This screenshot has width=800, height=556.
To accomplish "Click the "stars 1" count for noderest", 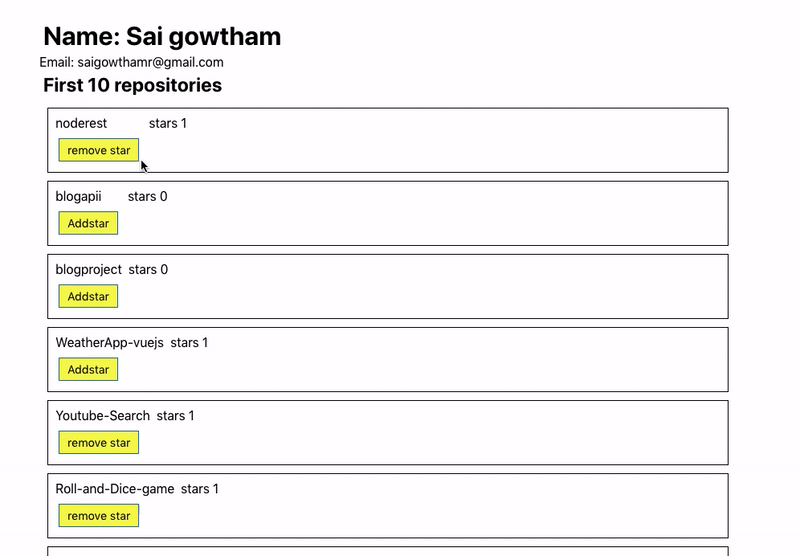I will tap(168, 123).
